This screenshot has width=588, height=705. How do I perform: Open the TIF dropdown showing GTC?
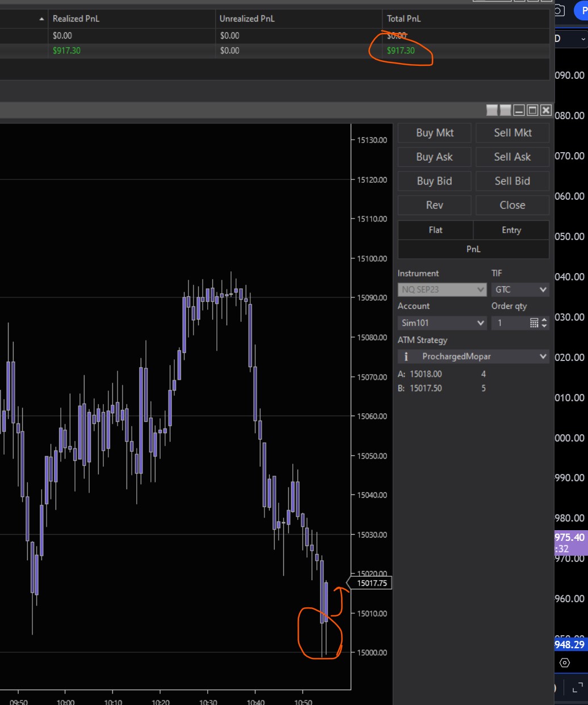520,289
